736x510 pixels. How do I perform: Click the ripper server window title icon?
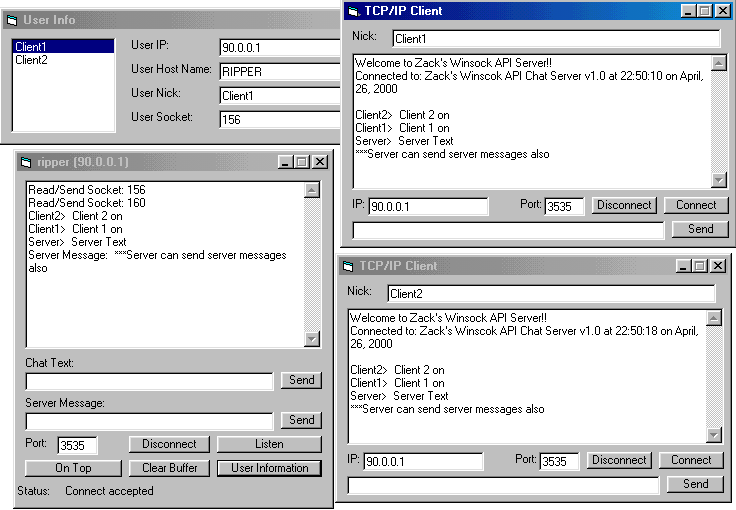pyautogui.click(x=26, y=162)
